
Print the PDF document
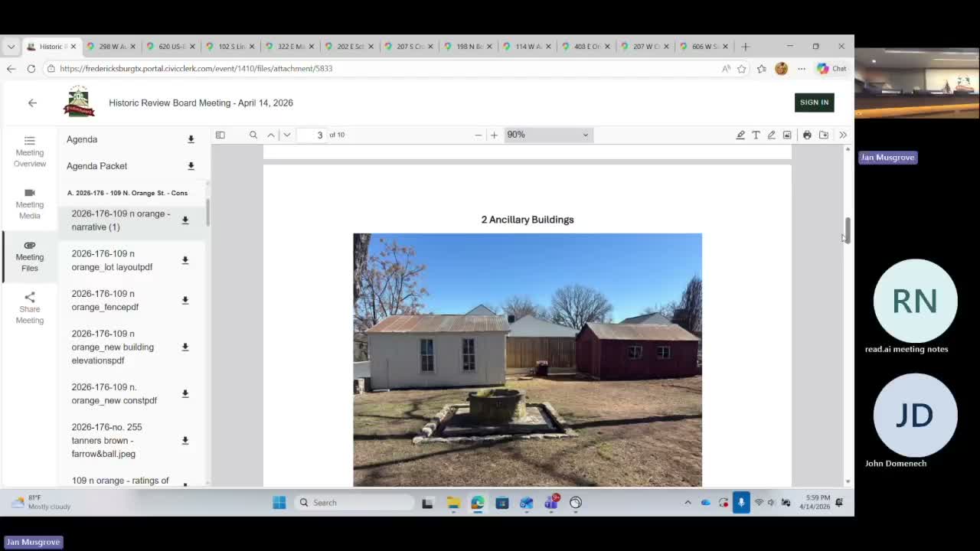tap(807, 135)
